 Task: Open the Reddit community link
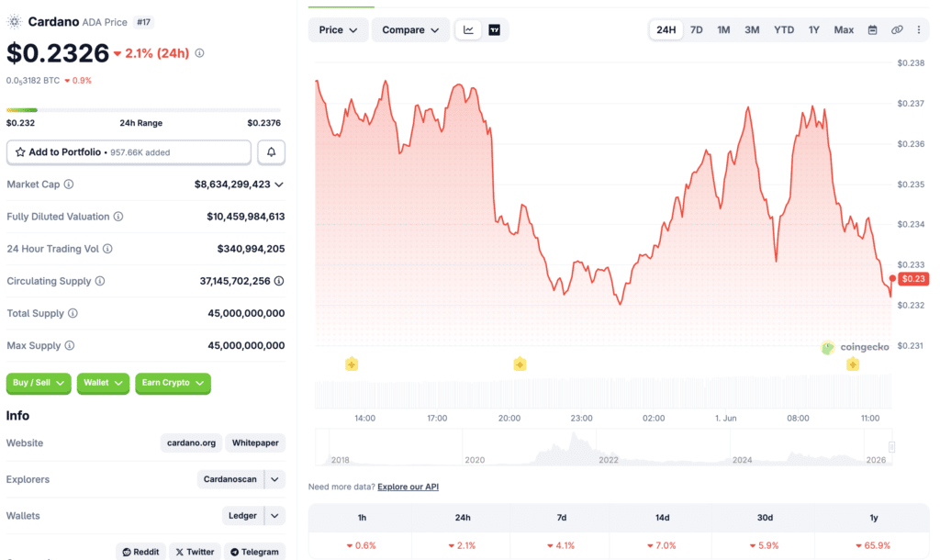tap(140, 552)
